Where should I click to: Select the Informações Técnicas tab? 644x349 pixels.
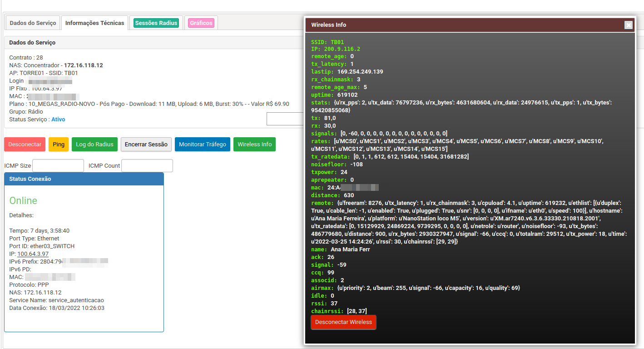point(94,23)
